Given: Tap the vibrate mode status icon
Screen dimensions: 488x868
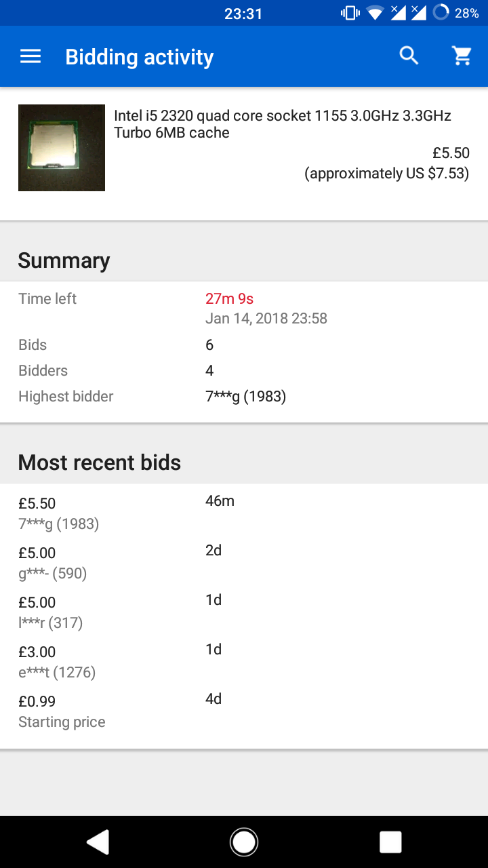Looking at the screenshot, I should (350, 13).
